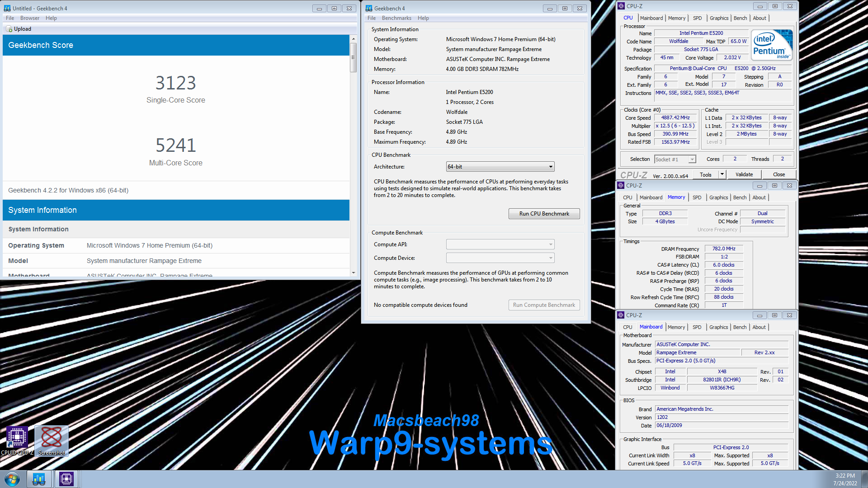Image resolution: width=868 pixels, height=488 pixels.
Task: Open Graphics tab in top CPU-Z window
Action: click(x=719, y=18)
